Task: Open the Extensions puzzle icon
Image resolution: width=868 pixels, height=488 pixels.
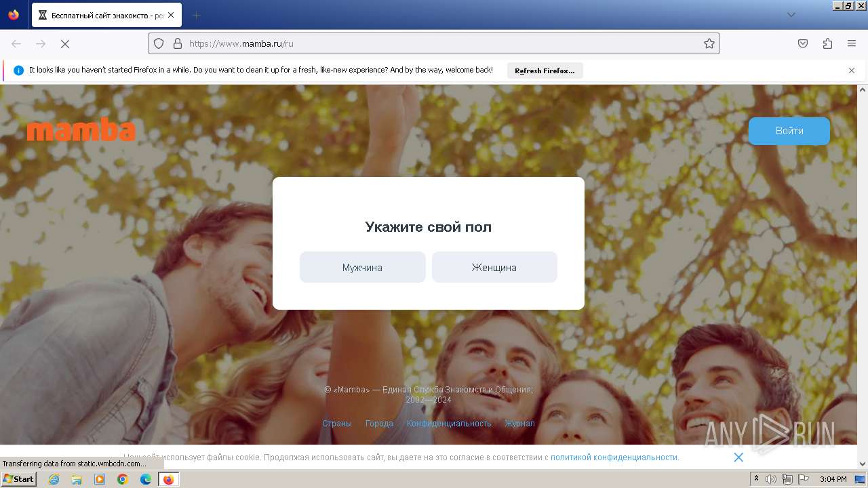Action: point(827,43)
